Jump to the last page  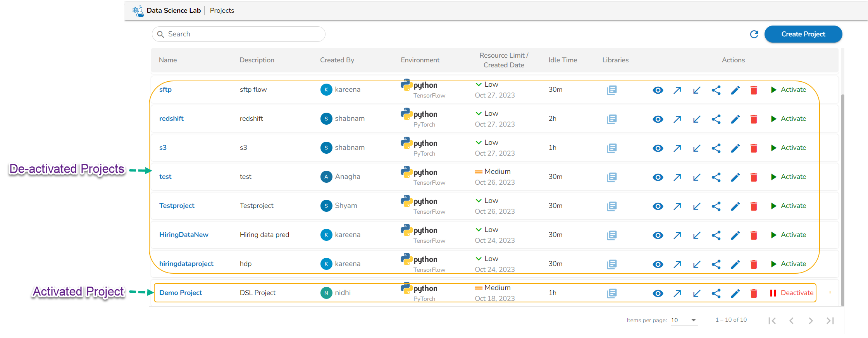pyautogui.click(x=830, y=321)
